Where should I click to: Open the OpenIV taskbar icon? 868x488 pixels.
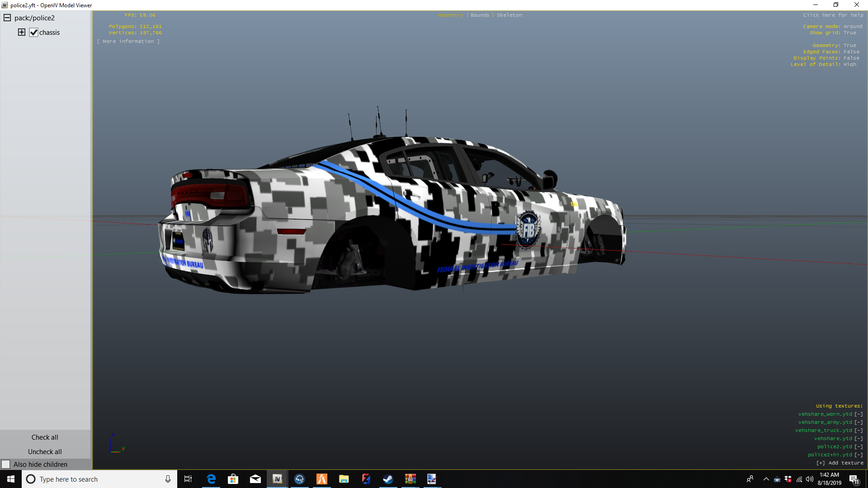pyautogui.click(x=277, y=479)
